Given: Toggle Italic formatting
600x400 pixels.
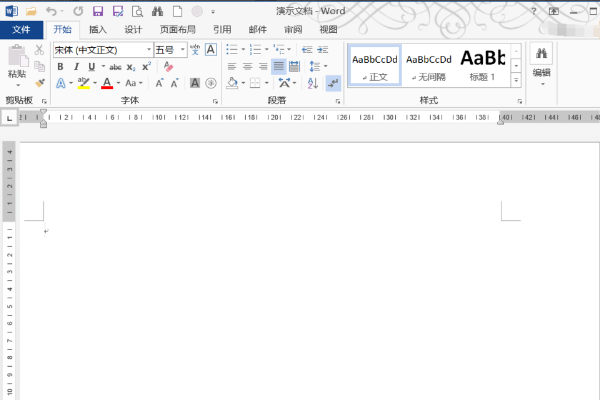Looking at the screenshot, I should pyautogui.click(x=76, y=67).
